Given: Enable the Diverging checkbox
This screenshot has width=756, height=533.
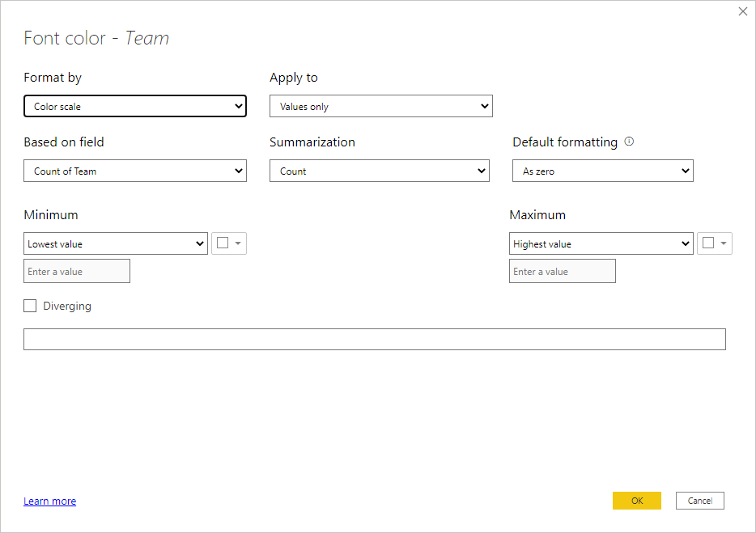Looking at the screenshot, I should (30, 306).
